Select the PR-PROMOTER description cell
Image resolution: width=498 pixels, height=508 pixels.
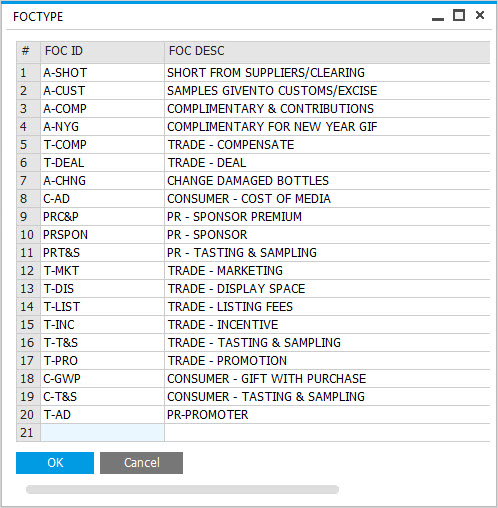327,415
